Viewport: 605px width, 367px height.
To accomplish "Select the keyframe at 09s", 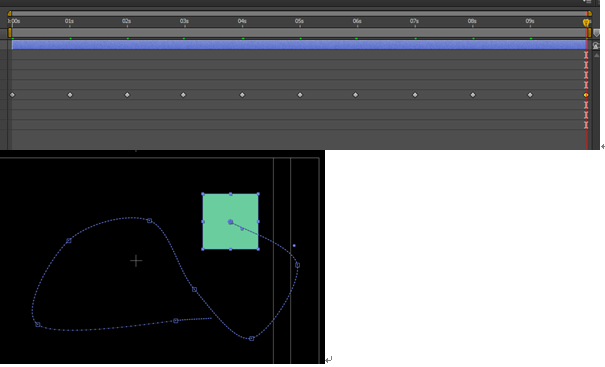I will [530, 95].
